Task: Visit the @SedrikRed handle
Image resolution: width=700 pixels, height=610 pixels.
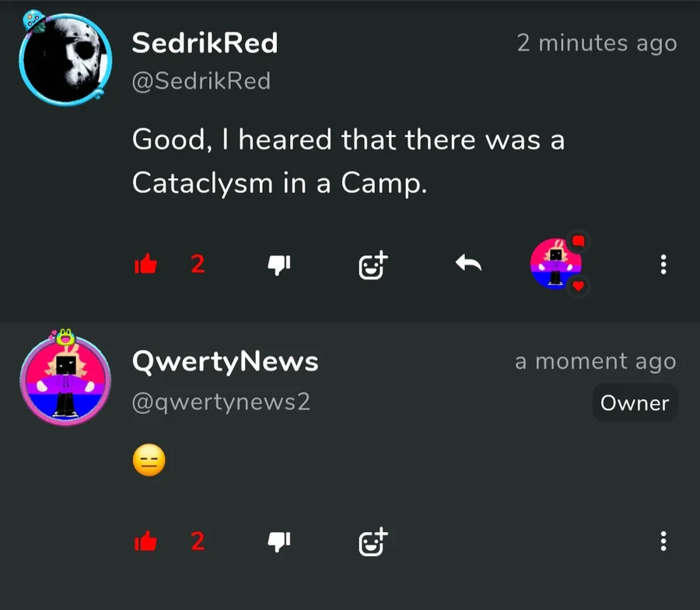Action: (201, 81)
